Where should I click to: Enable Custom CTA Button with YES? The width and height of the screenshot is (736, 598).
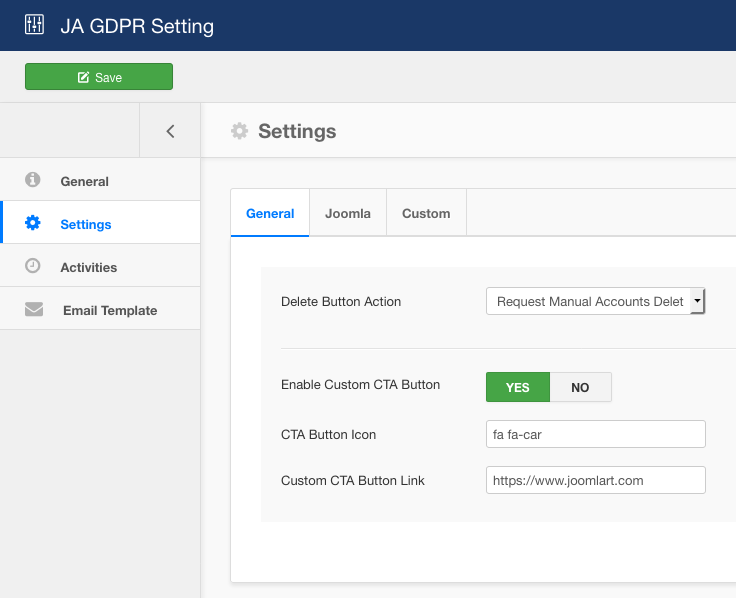click(x=517, y=387)
